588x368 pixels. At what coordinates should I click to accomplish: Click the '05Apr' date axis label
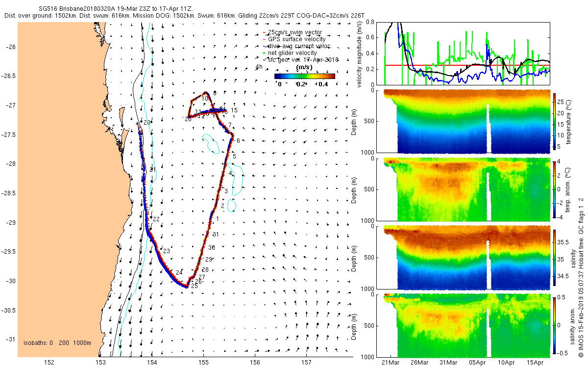tap(478, 363)
